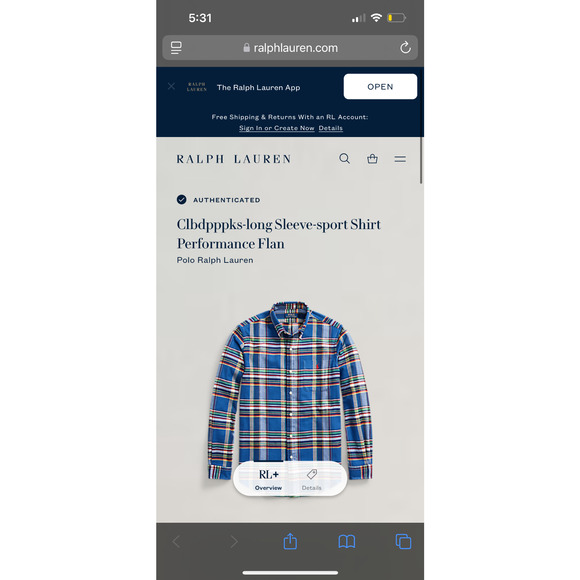
Task: Go forward with Safari forward arrow
Action: click(234, 542)
